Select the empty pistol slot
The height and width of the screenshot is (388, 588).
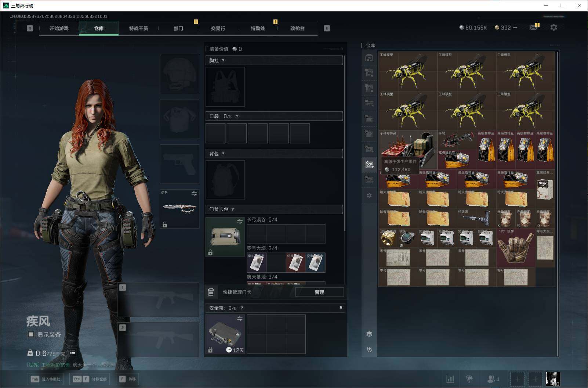pos(179,164)
